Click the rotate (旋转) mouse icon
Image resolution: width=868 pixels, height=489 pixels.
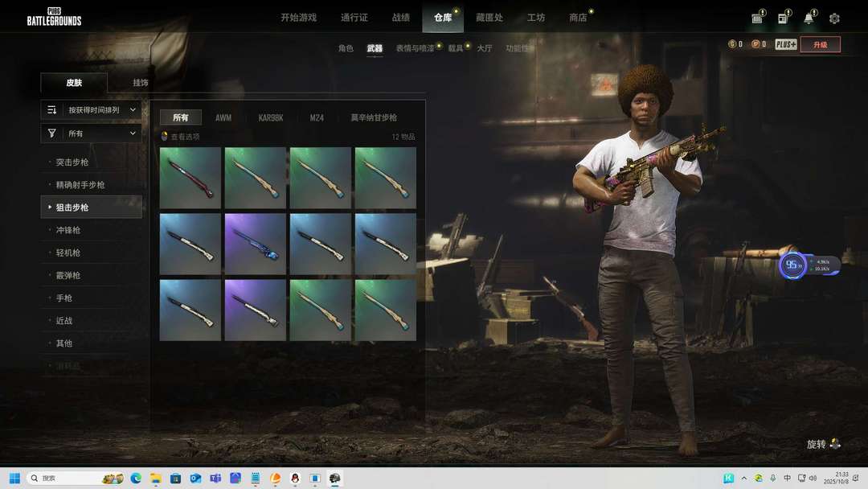coord(835,444)
